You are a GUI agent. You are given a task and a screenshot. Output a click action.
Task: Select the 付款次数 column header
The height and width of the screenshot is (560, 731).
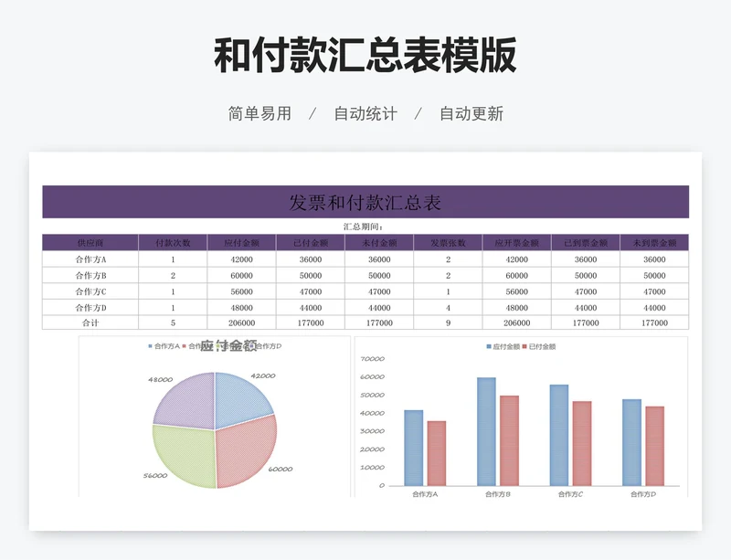[173, 243]
